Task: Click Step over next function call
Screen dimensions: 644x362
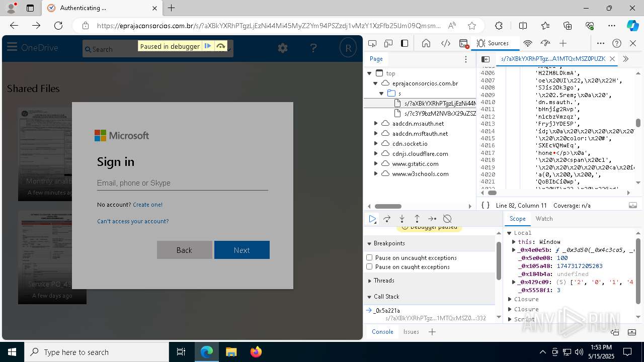Action: pos(387,219)
